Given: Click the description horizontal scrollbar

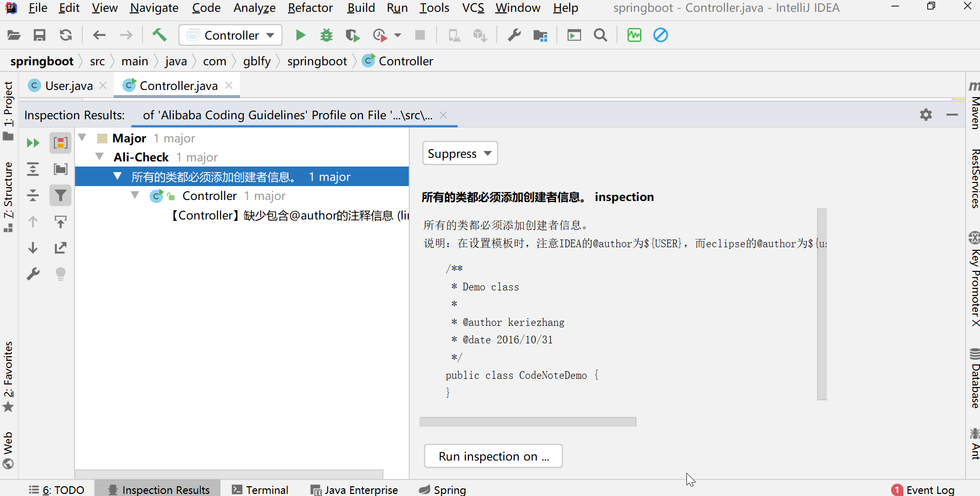Looking at the screenshot, I should click(528, 421).
